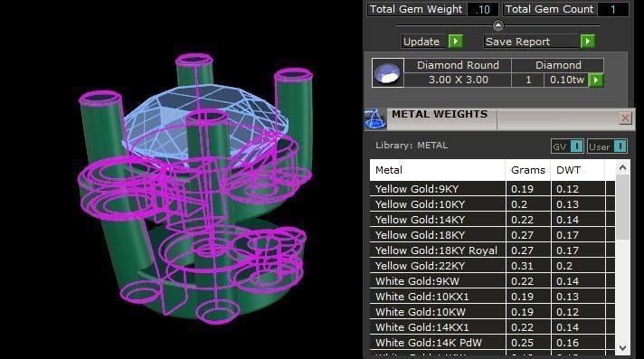This screenshot has width=644, height=359.
Task: Select the White Gold:14K PdW row
Action: [492, 343]
